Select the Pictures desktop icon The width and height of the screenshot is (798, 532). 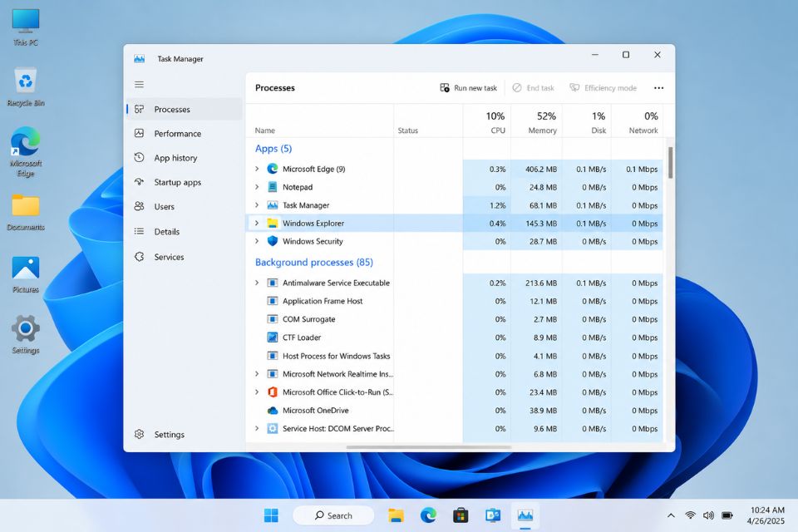(26, 275)
